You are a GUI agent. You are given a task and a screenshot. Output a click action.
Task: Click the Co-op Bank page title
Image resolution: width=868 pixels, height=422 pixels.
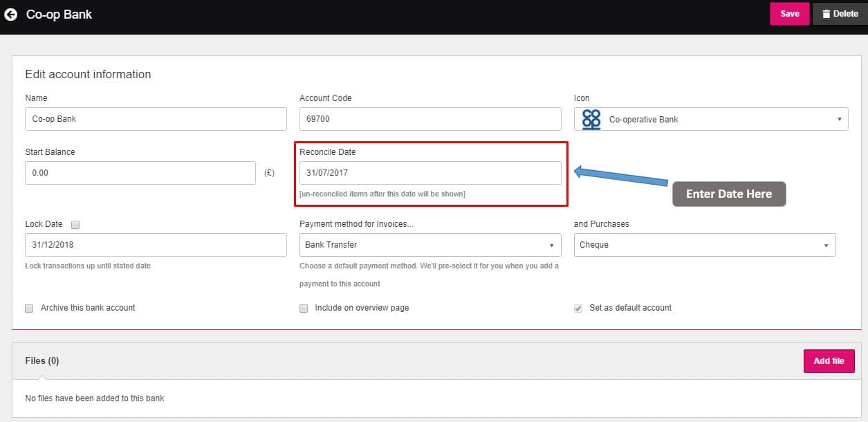(59, 14)
